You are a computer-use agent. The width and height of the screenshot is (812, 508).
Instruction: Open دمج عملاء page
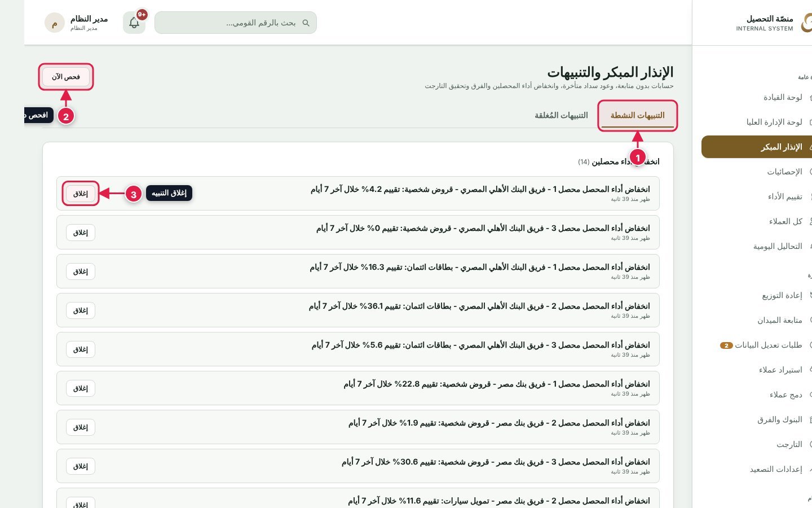(x=757, y=395)
